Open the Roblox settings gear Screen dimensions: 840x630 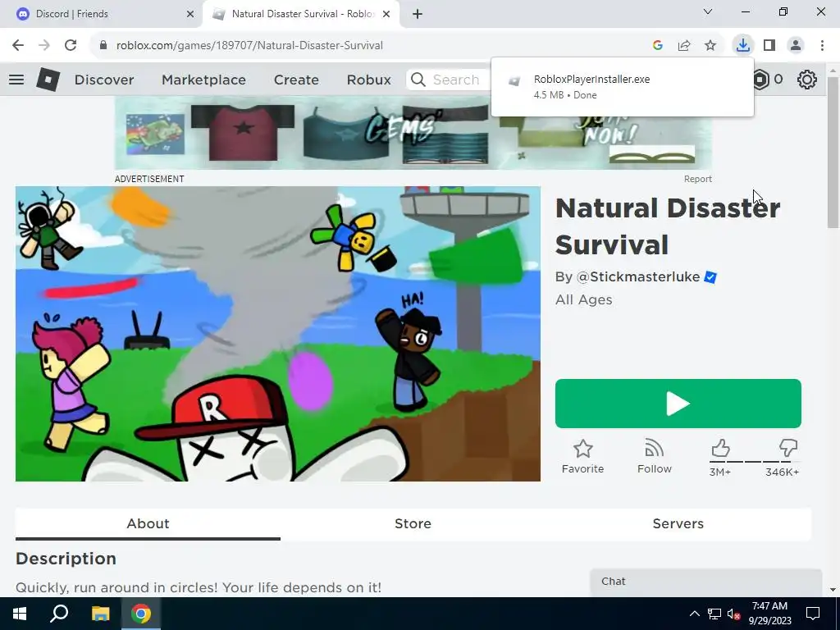click(807, 80)
